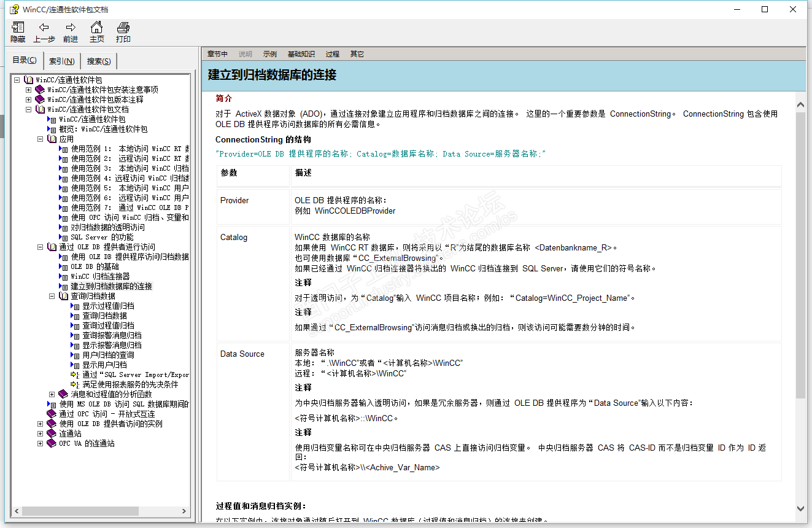812x528 pixels.
Task: Select tree item 显示用户归档
Action: coord(105,365)
